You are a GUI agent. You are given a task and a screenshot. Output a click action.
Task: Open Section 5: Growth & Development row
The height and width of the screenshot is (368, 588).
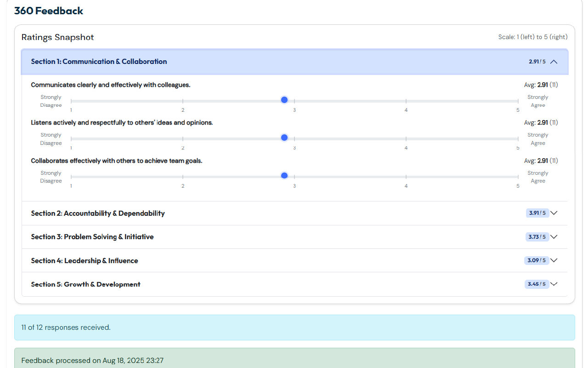tap(86, 284)
